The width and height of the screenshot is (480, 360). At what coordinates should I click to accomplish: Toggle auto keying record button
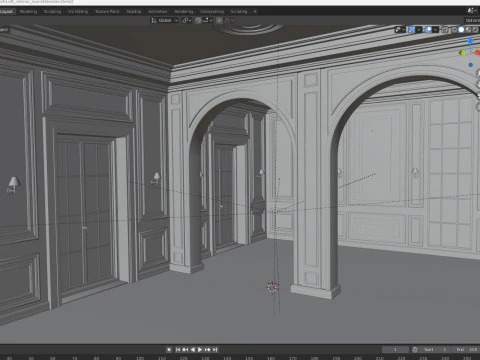(169, 350)
